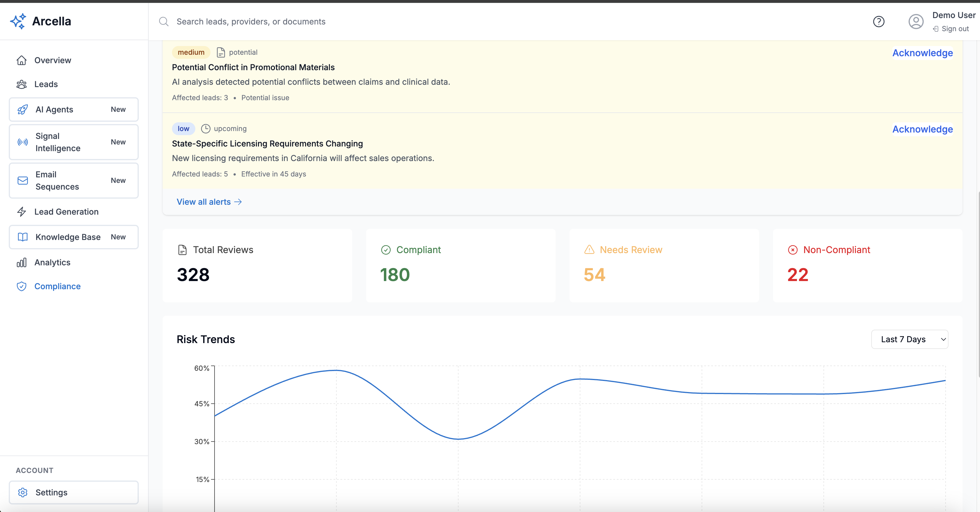The image size is (980, 512).
Task: Go to Overview in the sidebar
Action: (52, 61)
